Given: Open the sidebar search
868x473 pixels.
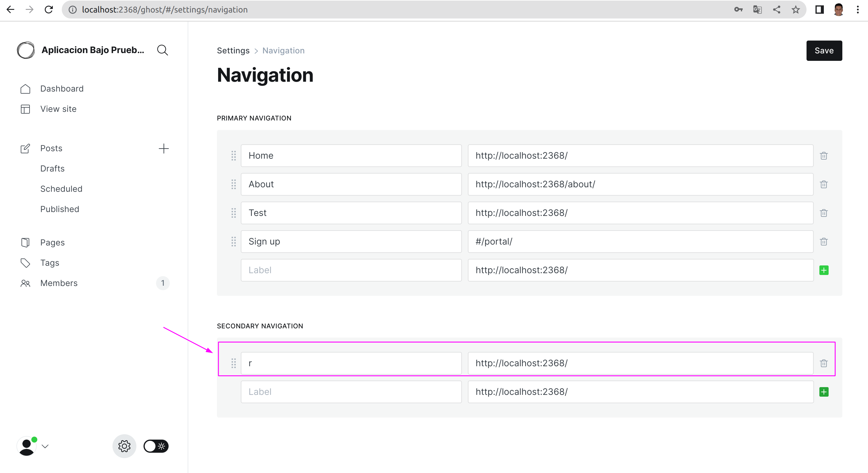Looking at the screenshot, I should coord(162,50).
